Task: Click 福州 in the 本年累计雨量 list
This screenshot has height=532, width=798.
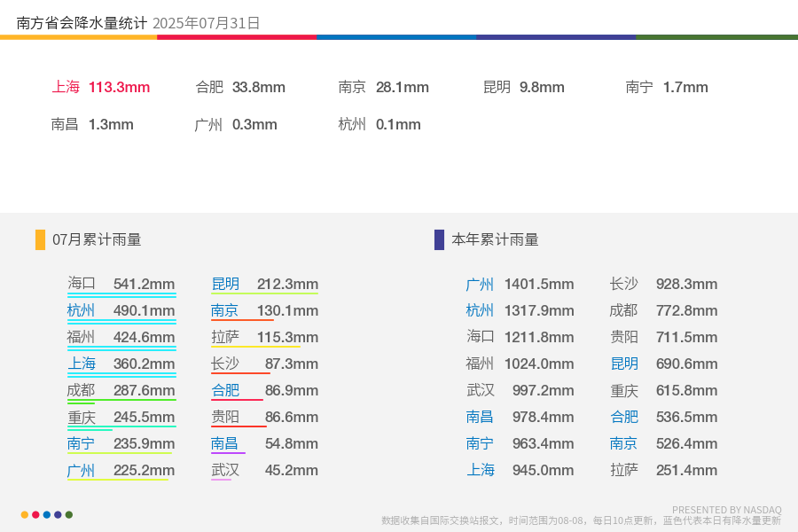Action: [480, 364]
